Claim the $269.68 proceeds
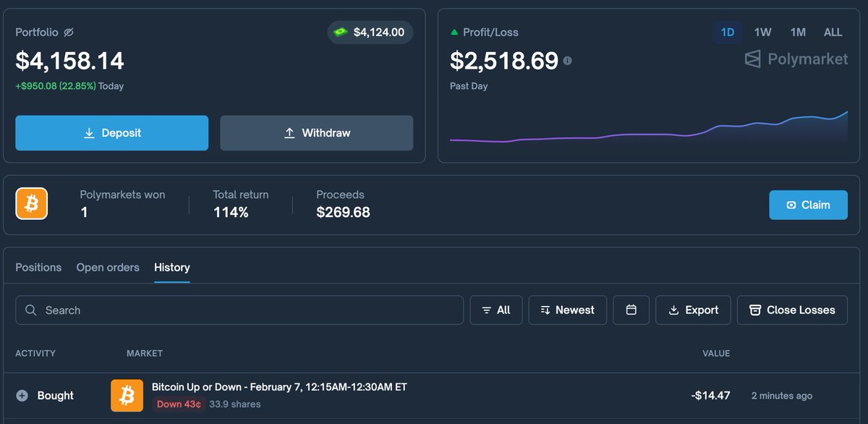Image resolution: width=868 pixels, height=424 pixels. pos(808,205)
